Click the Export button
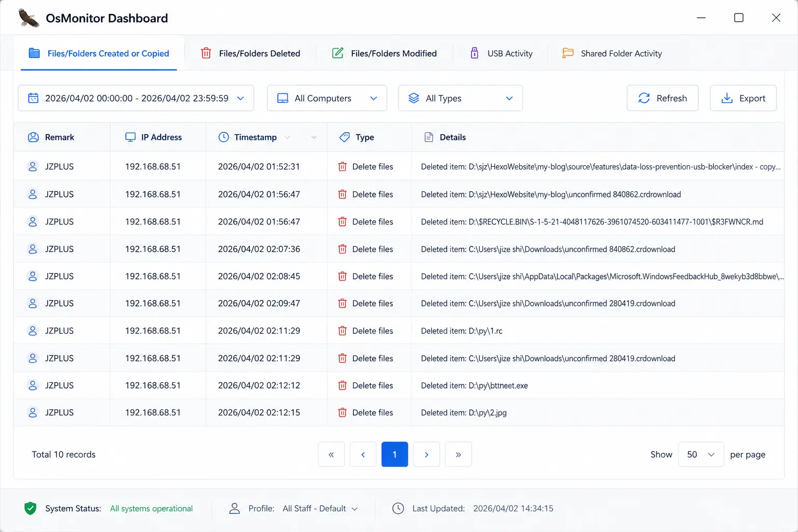Image resolution: width=798 pixels, height=532 pixels. 743,98
